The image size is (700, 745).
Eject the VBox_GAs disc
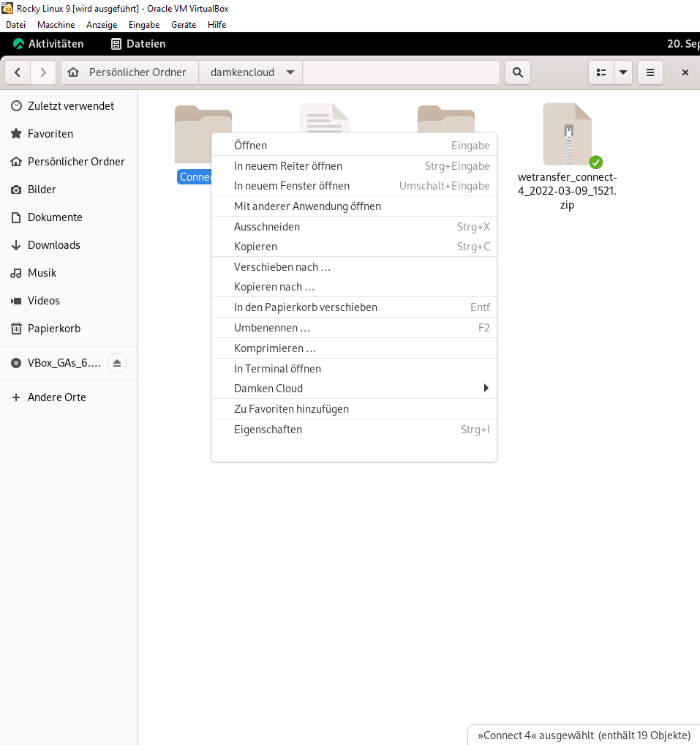[x=117, y=363]
